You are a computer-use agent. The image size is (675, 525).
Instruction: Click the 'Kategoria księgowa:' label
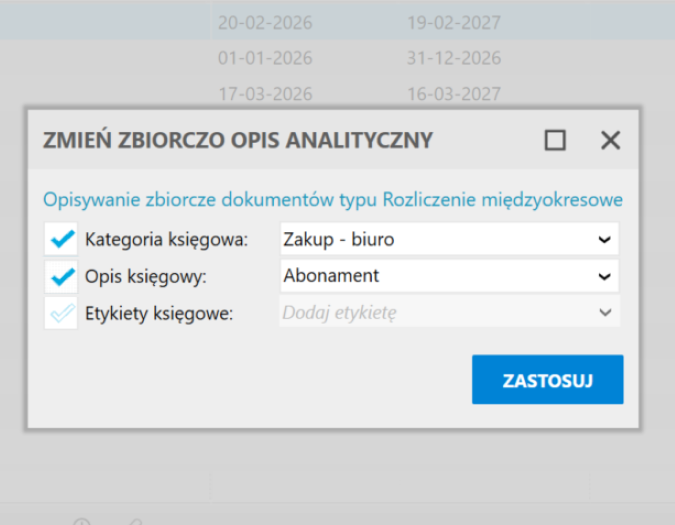coord(166,240)
